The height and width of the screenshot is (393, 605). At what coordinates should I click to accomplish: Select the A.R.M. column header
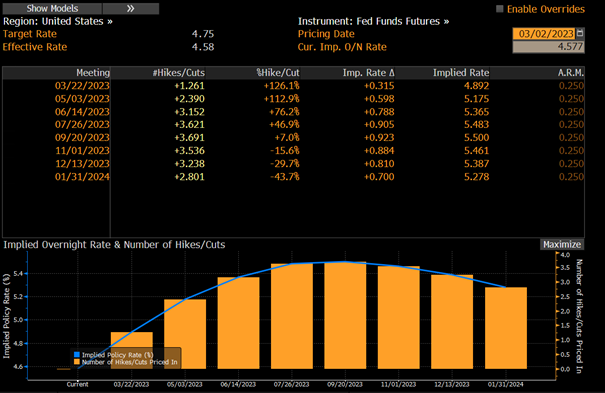571,73
